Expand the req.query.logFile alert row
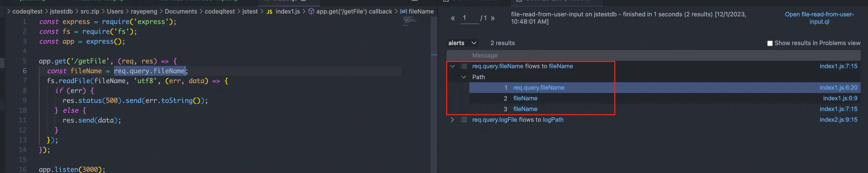This screenshot has width=868, height=173. (453, 120)
